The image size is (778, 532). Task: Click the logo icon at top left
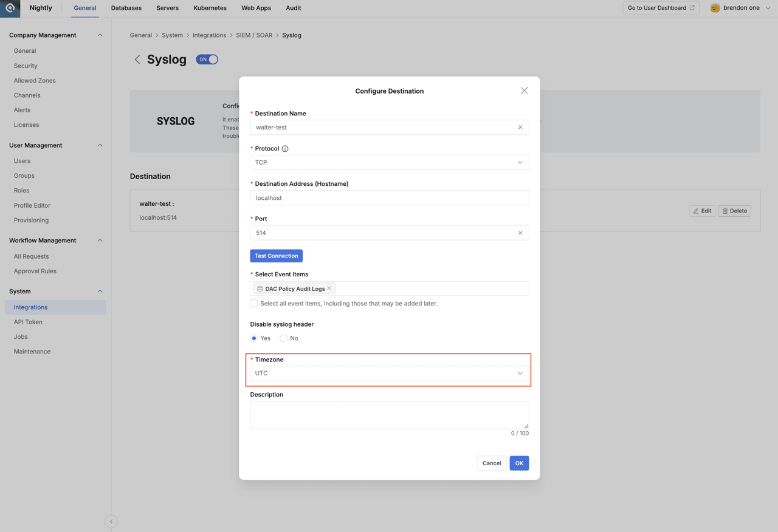click(x=10, y=8)
